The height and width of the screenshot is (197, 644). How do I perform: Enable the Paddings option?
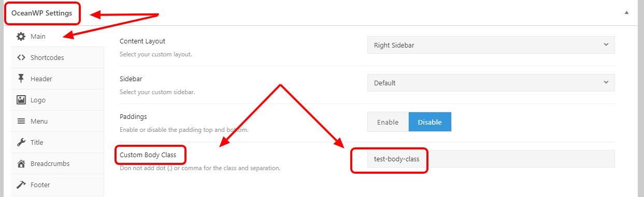[388, 122]
